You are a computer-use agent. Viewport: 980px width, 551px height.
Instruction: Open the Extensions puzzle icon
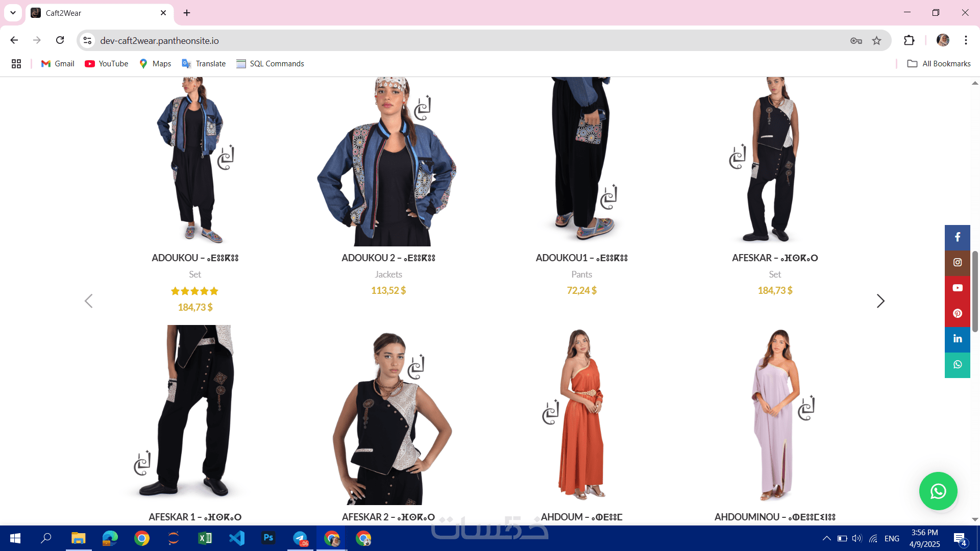click(x=909, y=41)
